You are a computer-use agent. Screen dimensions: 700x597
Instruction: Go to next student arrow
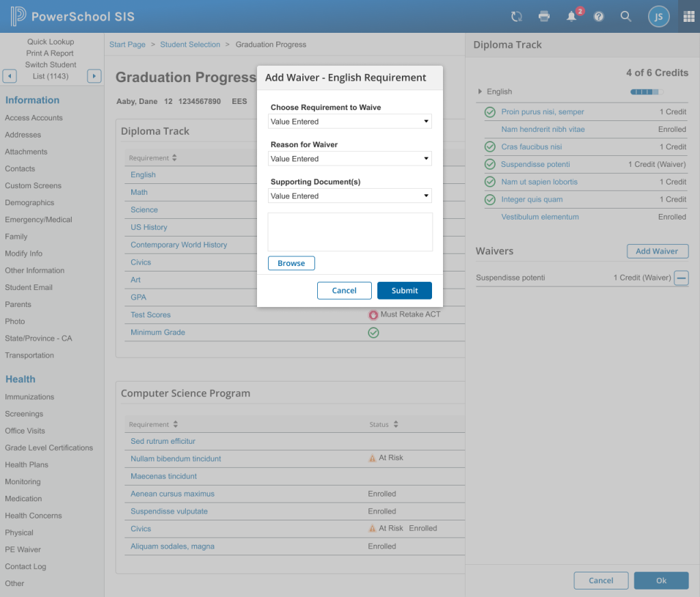click(x=94, y=76)
